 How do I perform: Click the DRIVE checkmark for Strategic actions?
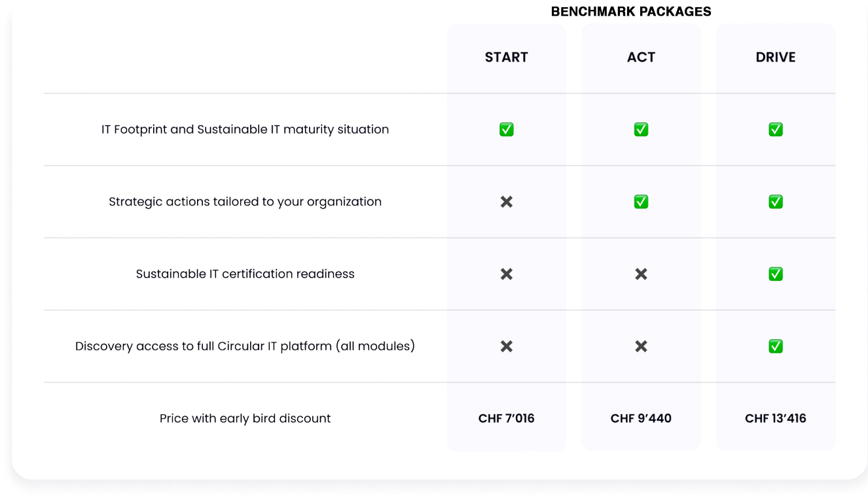point(776,202)
